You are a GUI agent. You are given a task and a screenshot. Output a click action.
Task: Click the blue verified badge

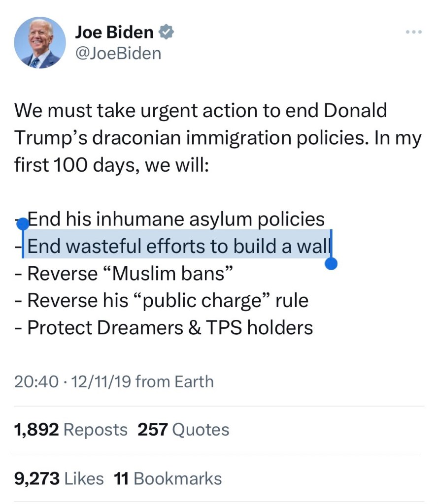[167, 32]
